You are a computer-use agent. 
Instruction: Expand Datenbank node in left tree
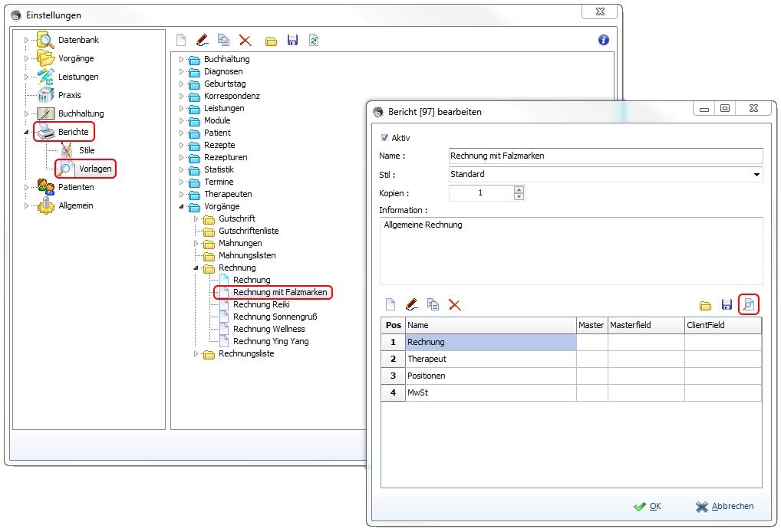point(26,40)
